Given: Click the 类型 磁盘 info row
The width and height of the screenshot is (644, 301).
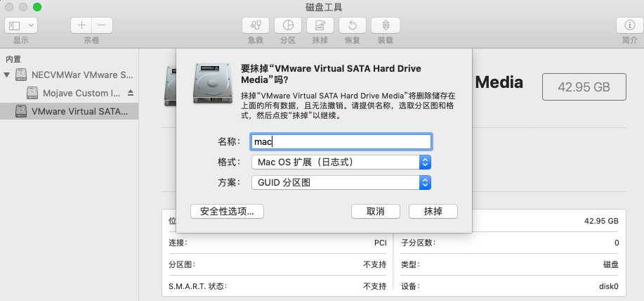Looking at the screenshot, I should click(510, 264).
